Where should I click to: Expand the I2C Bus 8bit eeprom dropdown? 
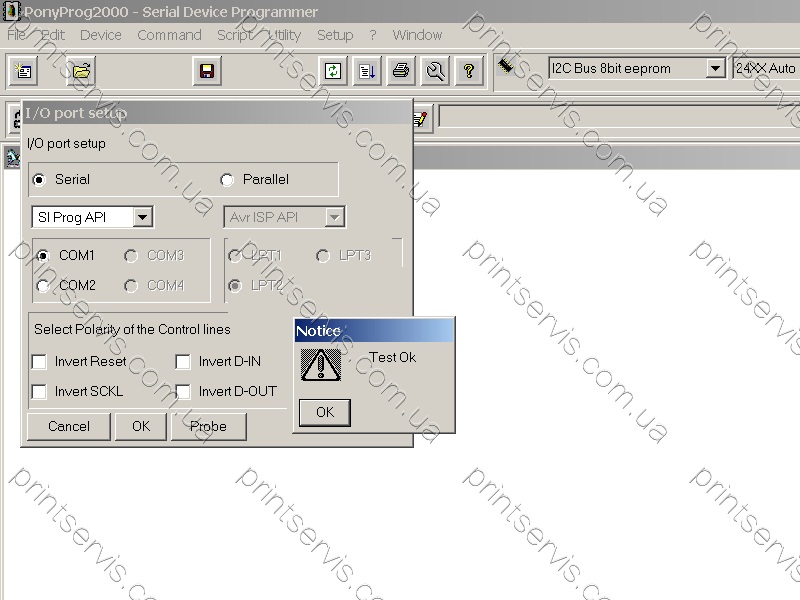tap(716, 68)
